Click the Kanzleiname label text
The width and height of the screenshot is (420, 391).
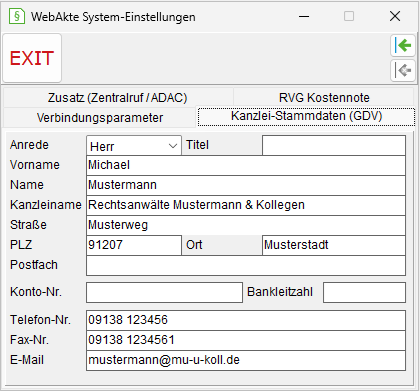tap(46, 205)
